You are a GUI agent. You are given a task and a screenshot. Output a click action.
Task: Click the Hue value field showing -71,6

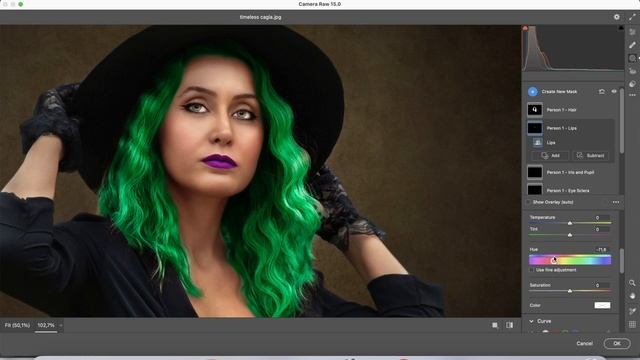[601, 249]
